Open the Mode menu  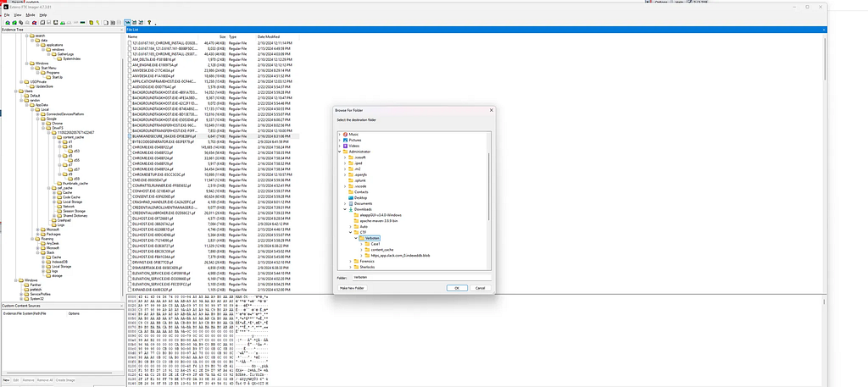pos(31,15)
